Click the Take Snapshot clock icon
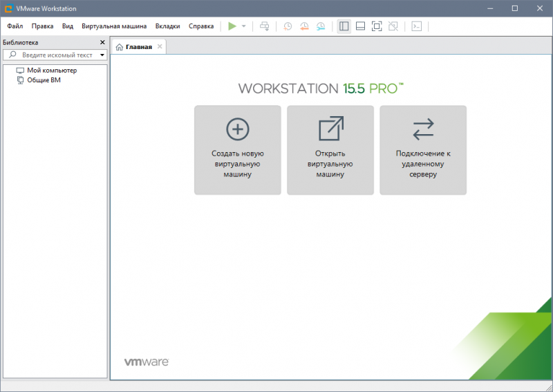The image size is (553, 392). (288, 26)
